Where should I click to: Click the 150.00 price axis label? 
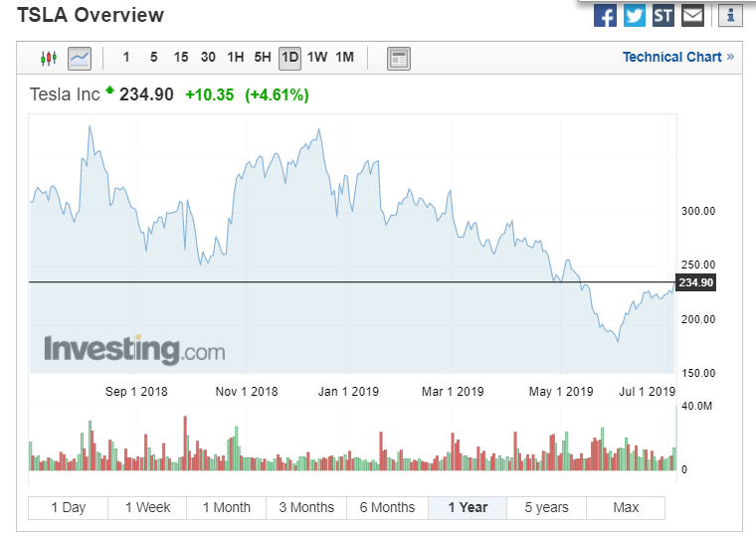(698, 373)
